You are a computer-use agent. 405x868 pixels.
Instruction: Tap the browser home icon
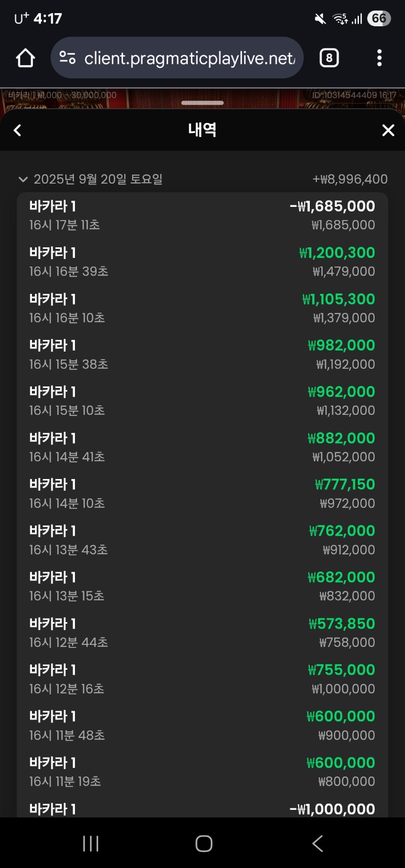pos(25,58)
